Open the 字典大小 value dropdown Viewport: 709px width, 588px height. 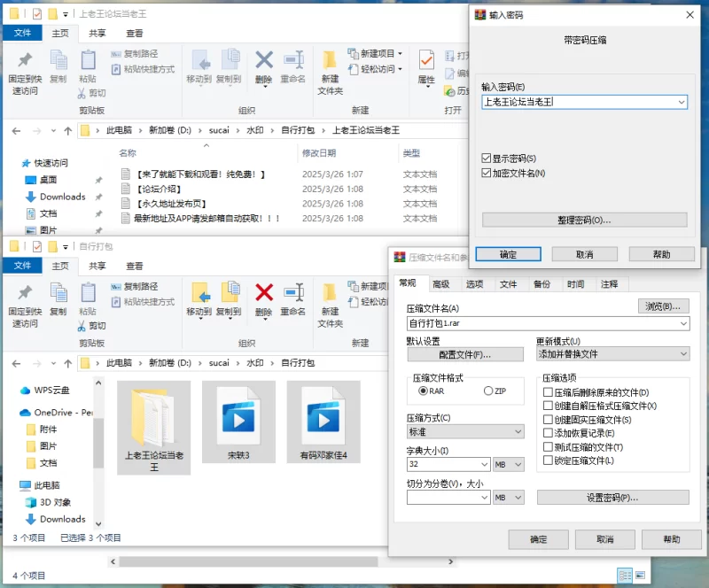(x=483, y=464)
